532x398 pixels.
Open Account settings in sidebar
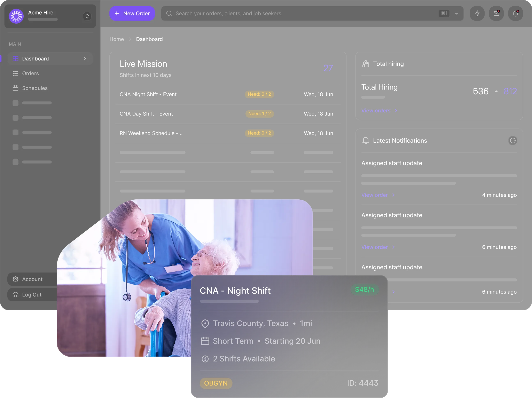point(32,279)
